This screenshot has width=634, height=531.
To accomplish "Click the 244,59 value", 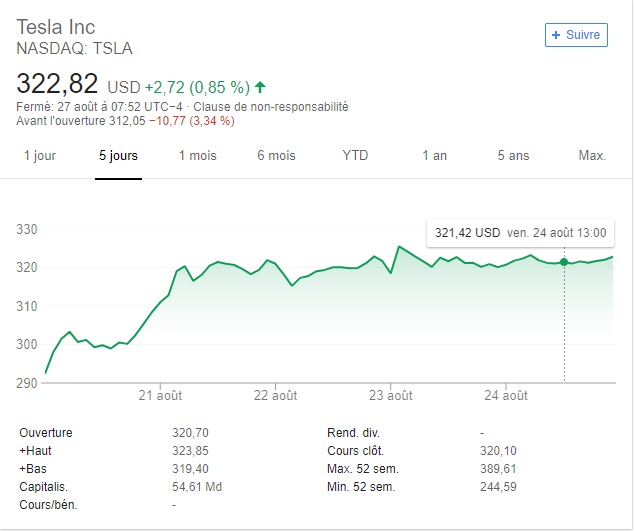I will point(499,487).
